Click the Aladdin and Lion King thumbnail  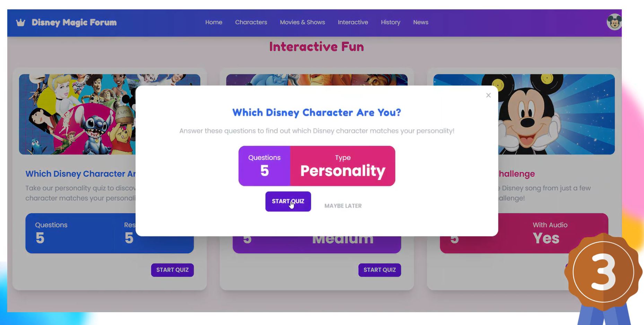click(x=317, y=80)
